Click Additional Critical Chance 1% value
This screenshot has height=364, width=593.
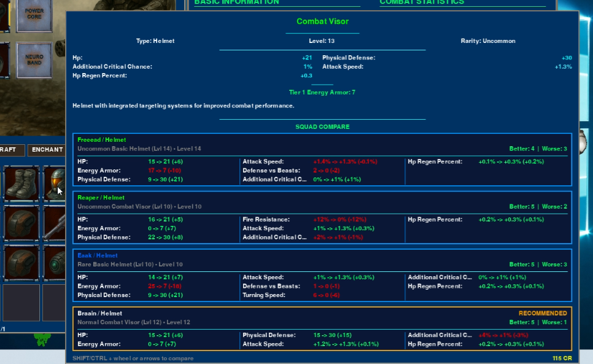coord(308,67)
